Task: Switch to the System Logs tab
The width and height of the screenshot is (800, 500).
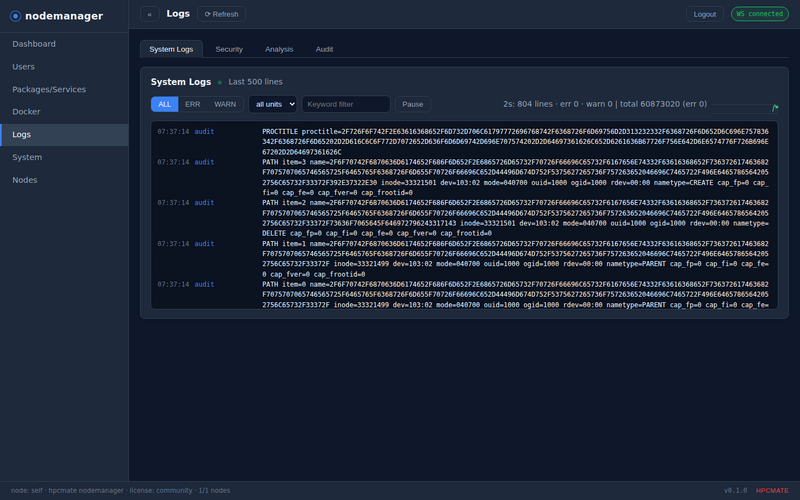Action: click(x=171, y=49)
